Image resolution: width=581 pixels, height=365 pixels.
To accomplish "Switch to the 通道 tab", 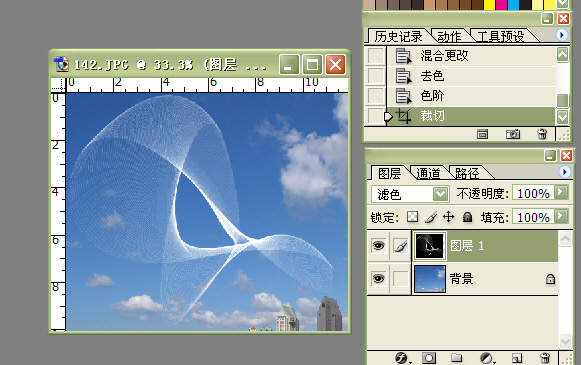I will click(428, 173).
